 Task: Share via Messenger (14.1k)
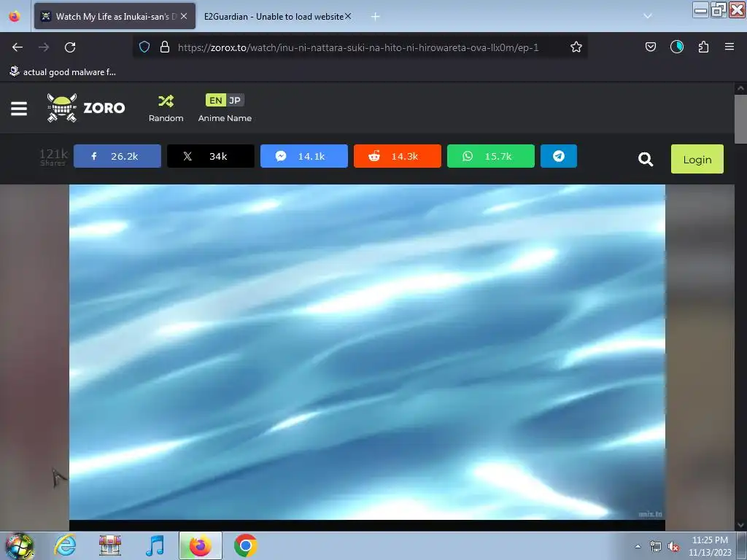tap(304, 156)
